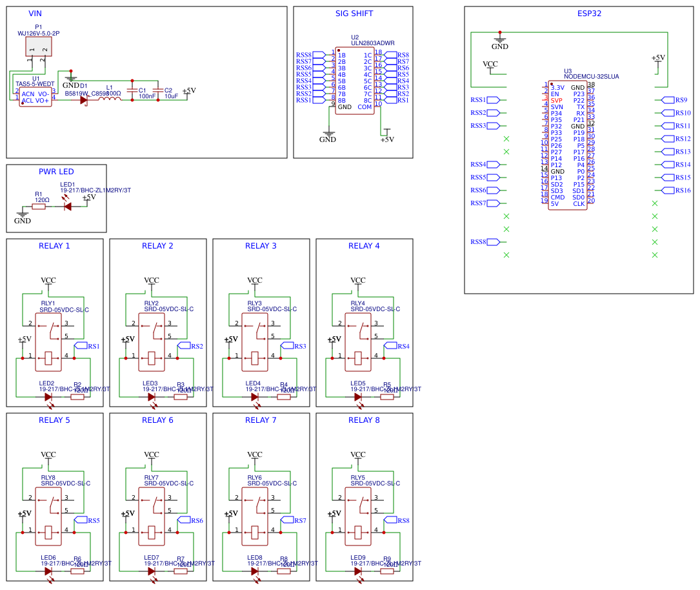Click the LED9 diode symbol in RELAY 8

coord(359,573)
